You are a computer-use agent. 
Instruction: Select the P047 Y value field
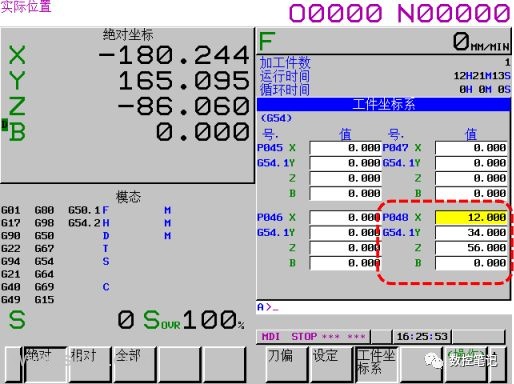click(471, 163)
